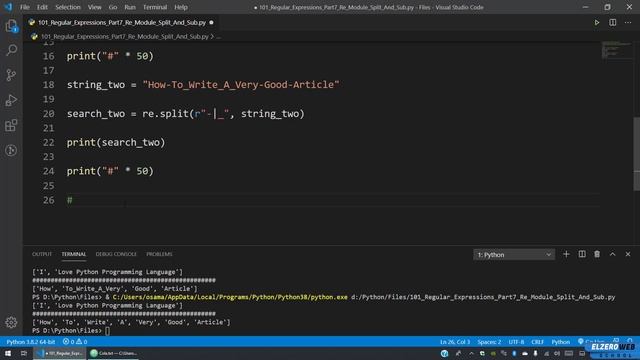Switch to the PROBLEMS panel tab

click(x=159, y=254)
